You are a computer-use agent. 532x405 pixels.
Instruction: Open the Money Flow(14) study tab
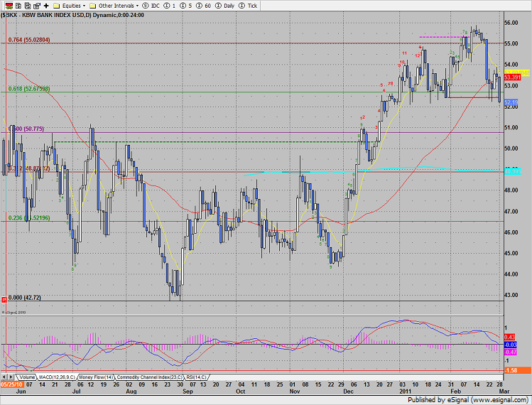point(96,377)
